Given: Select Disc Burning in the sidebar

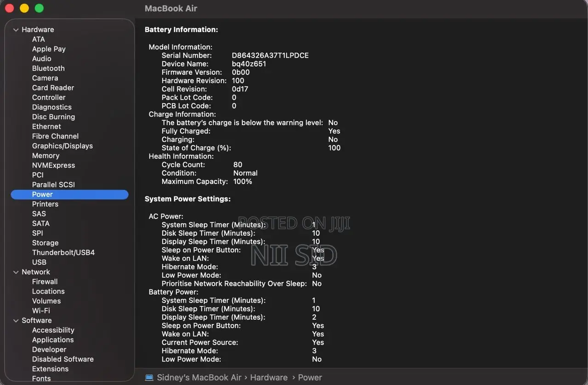Looking at the screenshot, I should point(53,117).
